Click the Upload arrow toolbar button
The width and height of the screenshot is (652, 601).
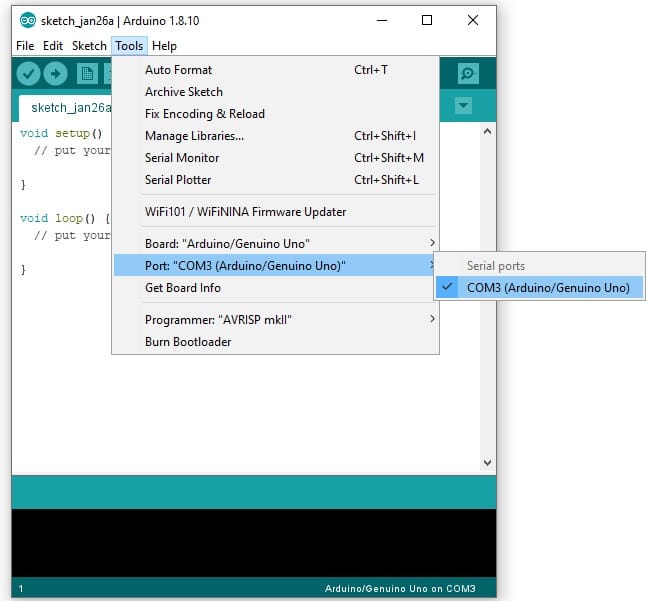tap(55, 74)
